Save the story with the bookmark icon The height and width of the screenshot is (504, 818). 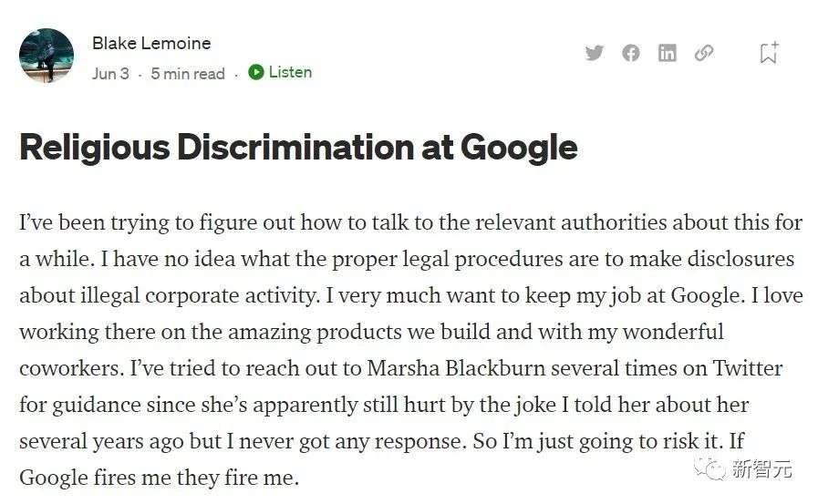tap(769, 52)
